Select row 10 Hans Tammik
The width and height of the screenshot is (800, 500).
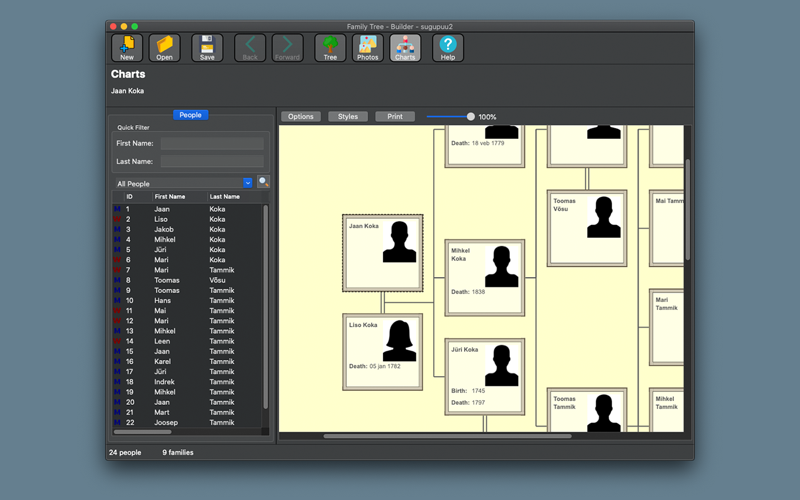click(x=187, y=301)
